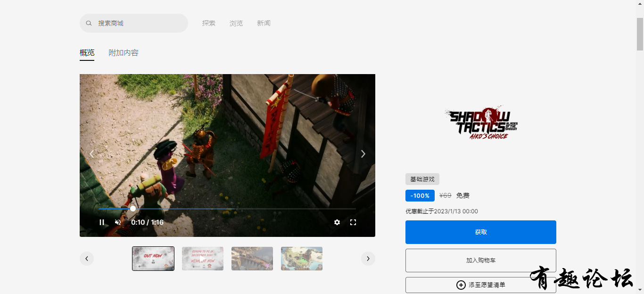Click the Shadow Tactics Aiko's Choice logo
This screenshot has height=294, width=644.
pos(481,123)
